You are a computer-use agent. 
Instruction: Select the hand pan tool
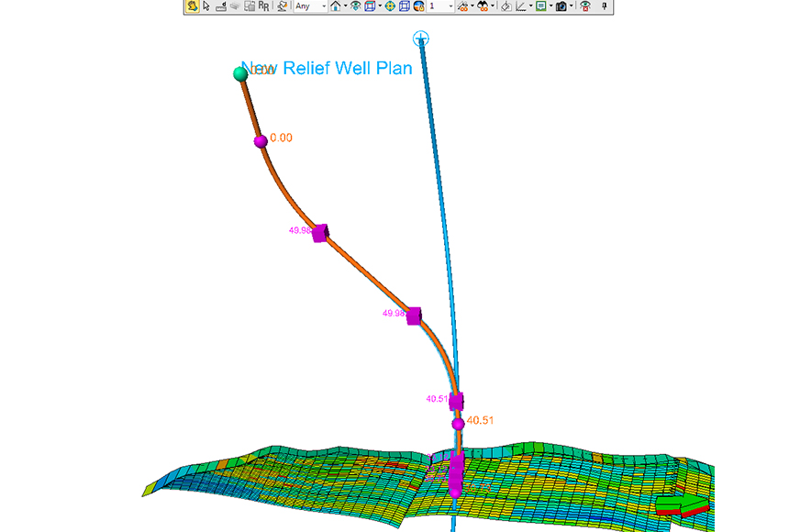click(192, 6)
